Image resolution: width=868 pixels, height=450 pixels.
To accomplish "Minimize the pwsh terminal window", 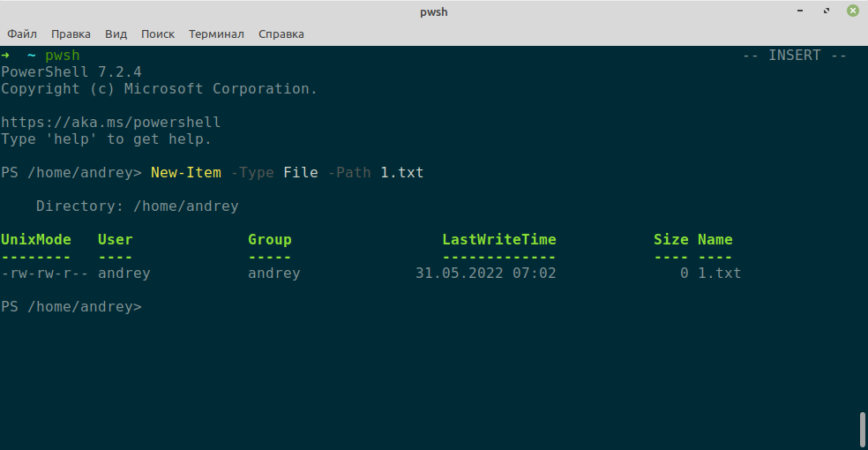I will pyautogui.click(x=800, y=11).
